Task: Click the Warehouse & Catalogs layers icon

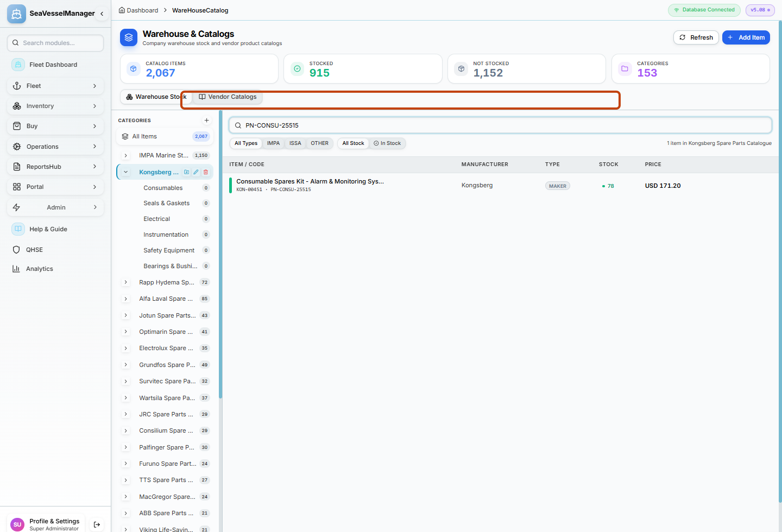Action: click(x=129, y=37)
